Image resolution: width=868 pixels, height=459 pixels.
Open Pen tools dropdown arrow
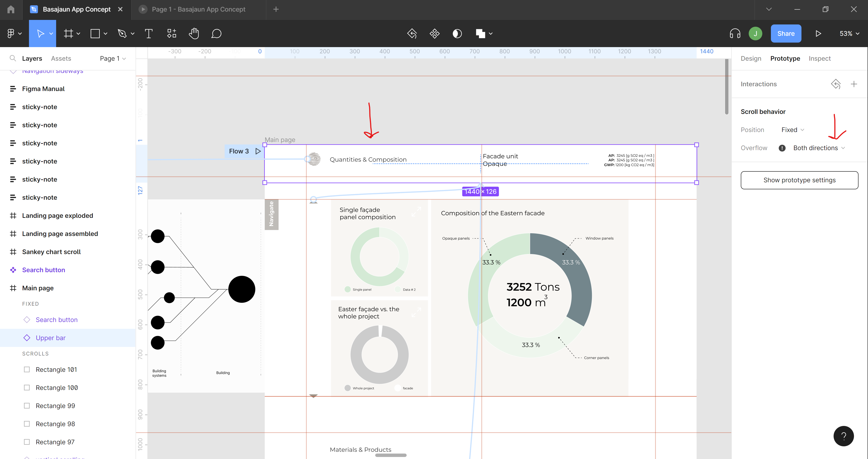132,33
